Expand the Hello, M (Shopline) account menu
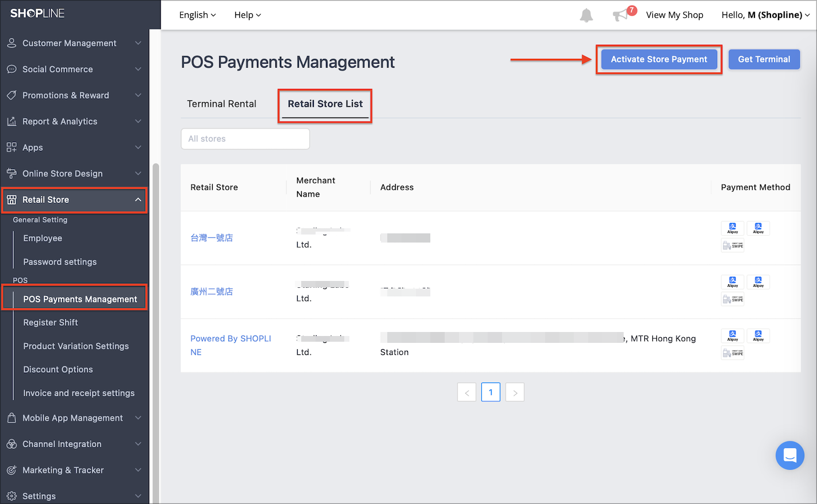The height and width of the screenshot is (504, 817). 765,15
